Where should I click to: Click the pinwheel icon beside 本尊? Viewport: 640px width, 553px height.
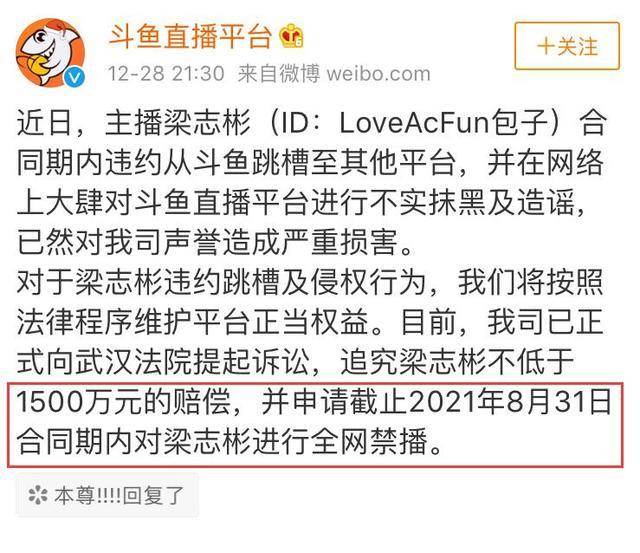click(38, 495)
